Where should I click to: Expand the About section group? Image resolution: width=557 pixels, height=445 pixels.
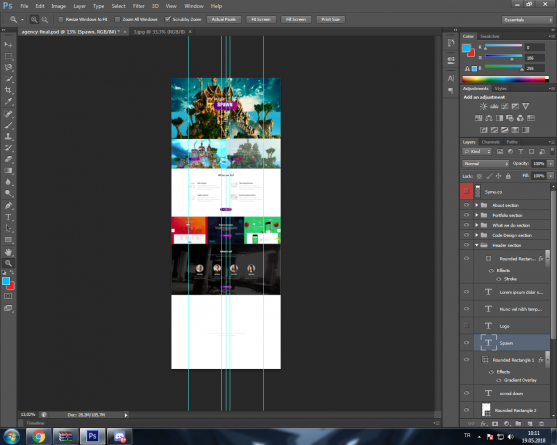[477, 205]
